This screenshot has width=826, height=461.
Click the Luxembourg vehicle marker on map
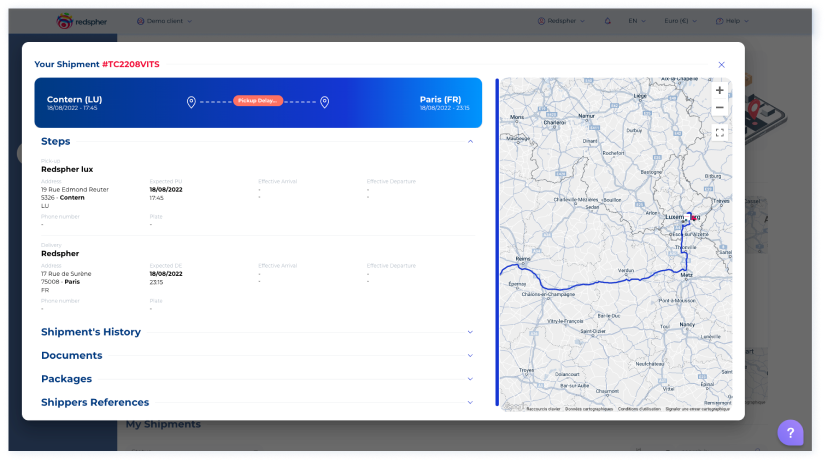click(x=693, y=217)
